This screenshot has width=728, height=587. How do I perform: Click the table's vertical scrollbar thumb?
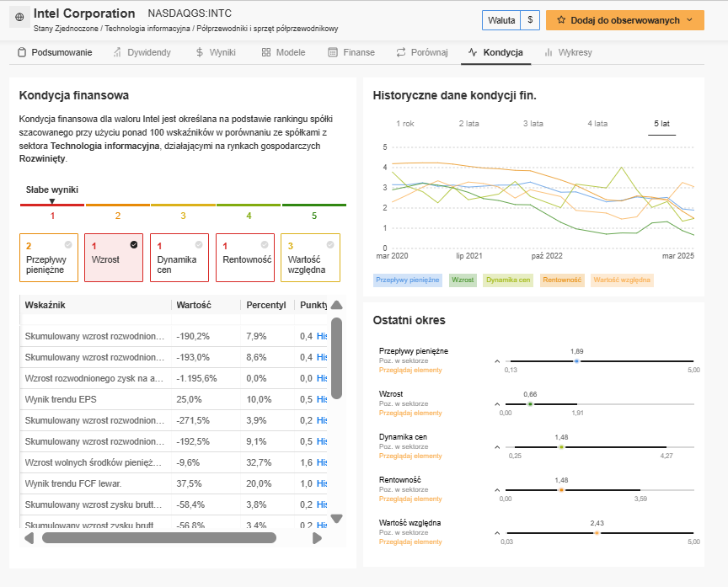pyautogui.click(x=337, y=358)
